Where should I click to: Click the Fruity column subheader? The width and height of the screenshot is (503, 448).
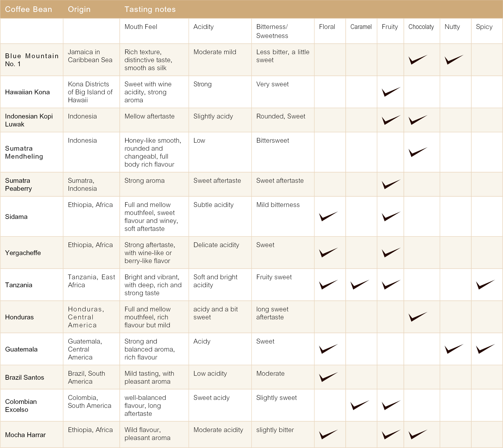(x=390, y=27)
